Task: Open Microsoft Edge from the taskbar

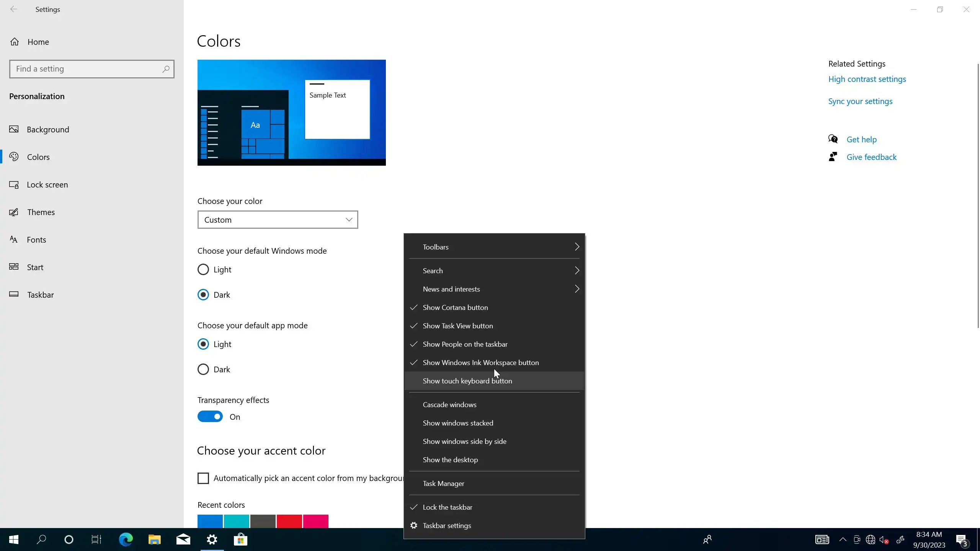Action: (126, 540)
